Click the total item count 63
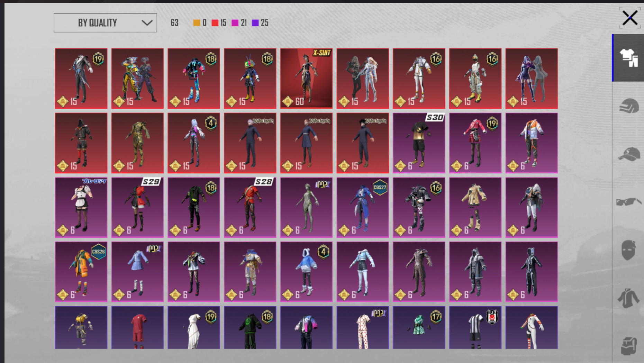The image size is (644, 363). 174,23
